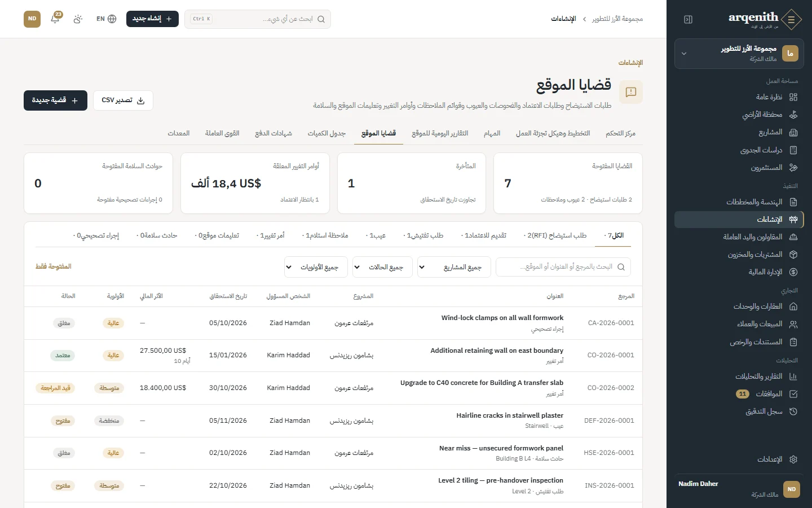Open the Hairline cracks in stairwell plaster issue
The height and width of the screenshot is (508, 812).
[x=510, y=415]
